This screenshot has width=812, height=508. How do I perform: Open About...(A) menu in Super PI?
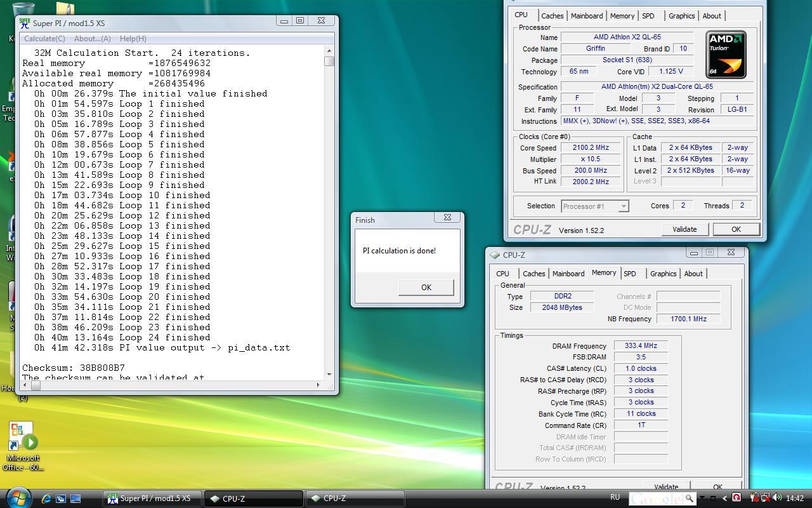click(x=93, y=39)
